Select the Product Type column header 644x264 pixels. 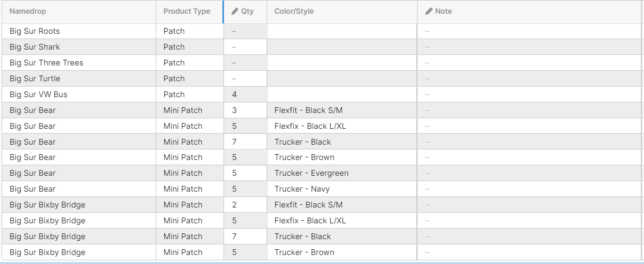(189, 12)
